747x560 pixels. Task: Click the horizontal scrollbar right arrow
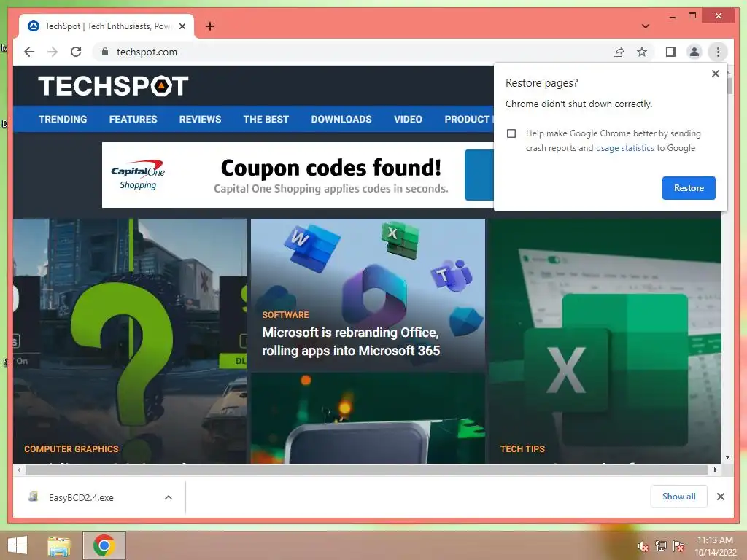[715, 470]
